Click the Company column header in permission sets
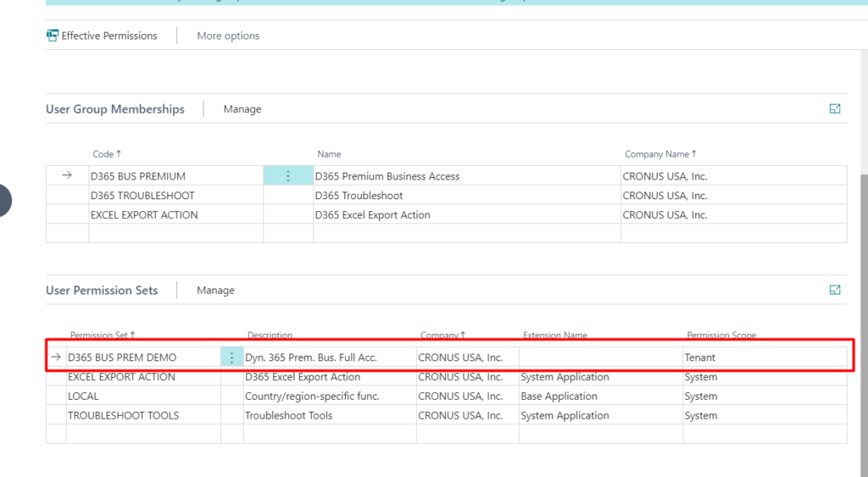Screen dimensions: 868x477 [442, 335]
